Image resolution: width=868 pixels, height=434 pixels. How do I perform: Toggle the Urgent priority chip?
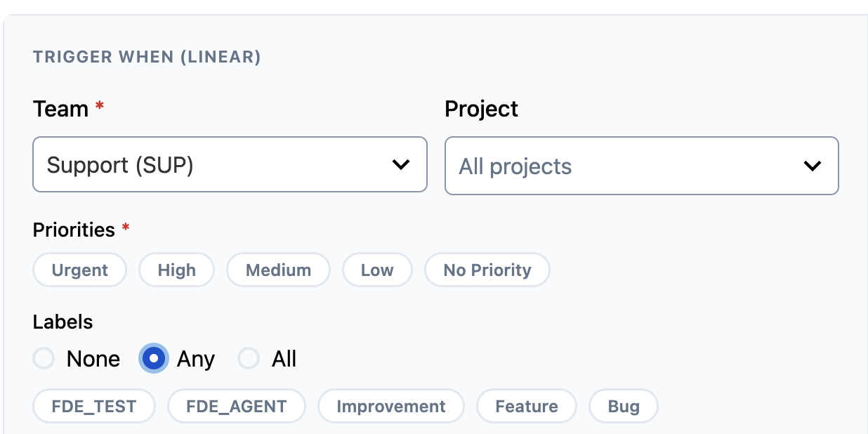[x=80, y=270]
